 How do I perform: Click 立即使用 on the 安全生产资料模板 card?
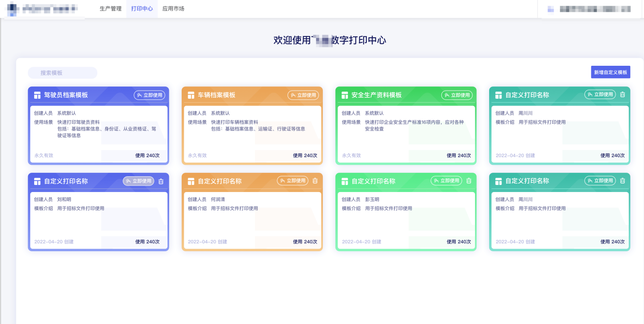coord(457,95)
